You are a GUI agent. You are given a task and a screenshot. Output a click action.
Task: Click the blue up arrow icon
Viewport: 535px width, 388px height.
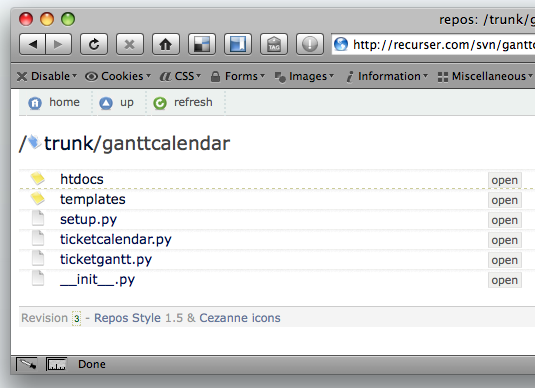pyautogui.click(x=106, y=103)
